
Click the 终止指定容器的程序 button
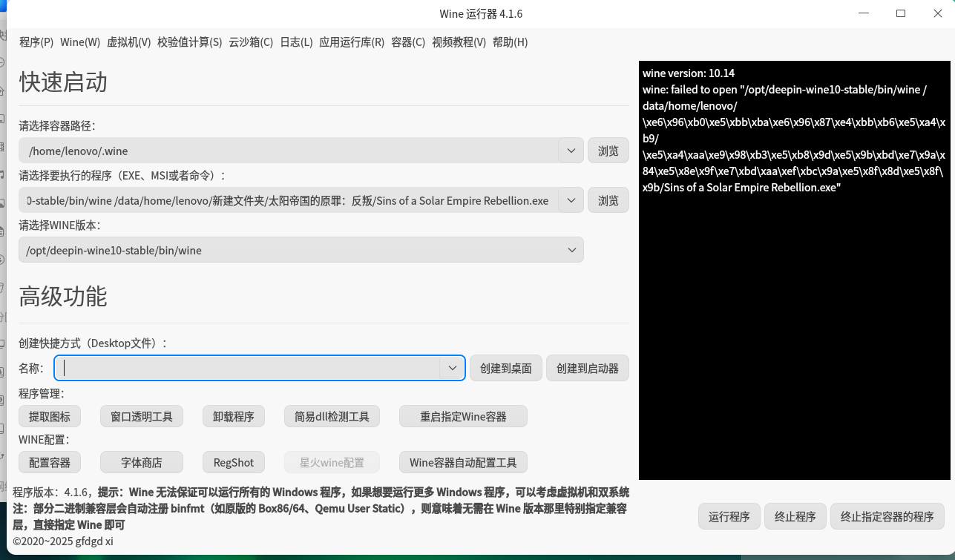click(887, 517)
